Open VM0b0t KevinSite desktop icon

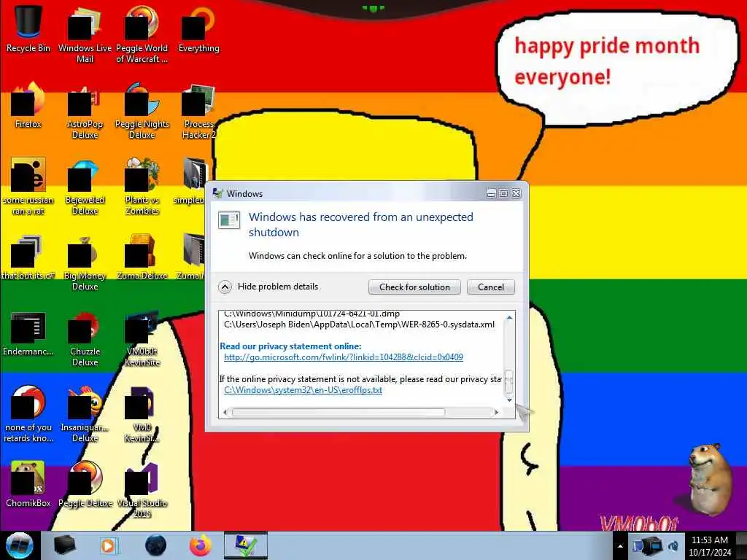click(x=142, y=338)
